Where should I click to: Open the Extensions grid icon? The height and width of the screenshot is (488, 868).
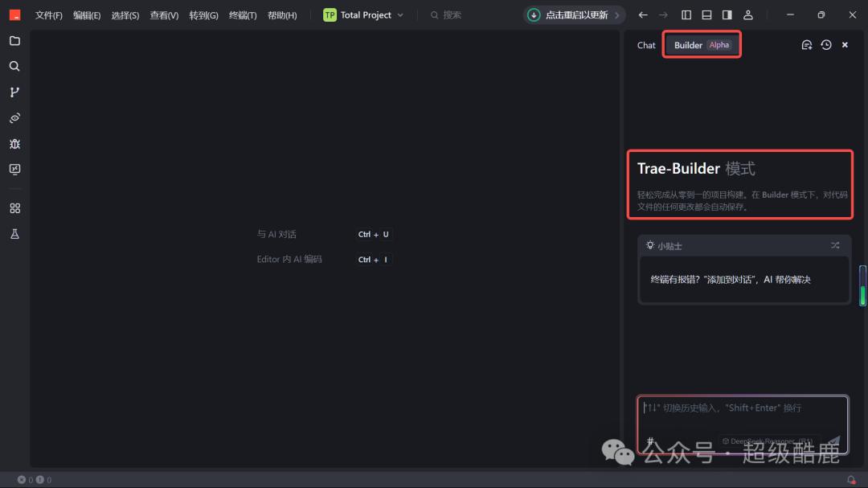[14, 208]
